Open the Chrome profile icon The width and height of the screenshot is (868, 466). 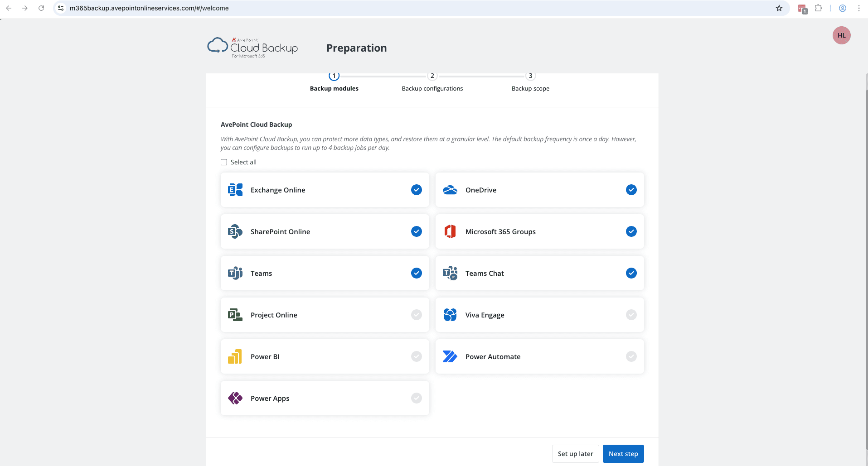click(x=843, y=8)
